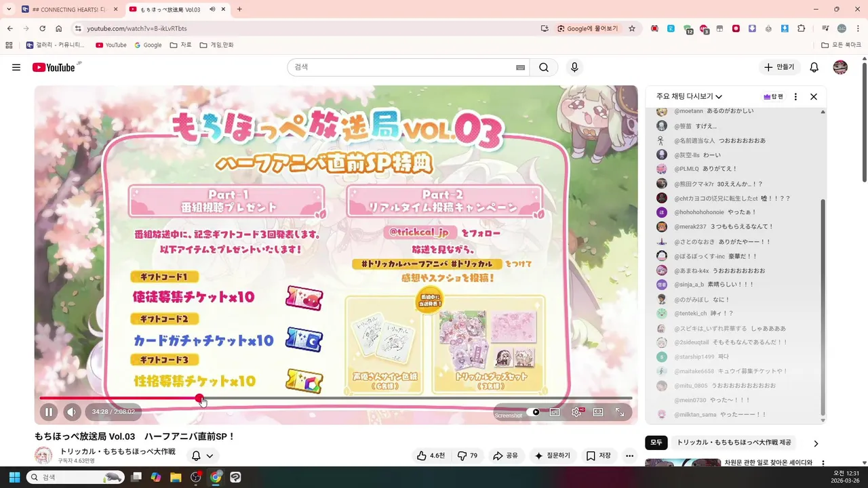Image resolution: width=868 pixels, height=488 pixels.
Task: View site information icon in address bar
Action: pyautogui.click(x=77, y=28)
